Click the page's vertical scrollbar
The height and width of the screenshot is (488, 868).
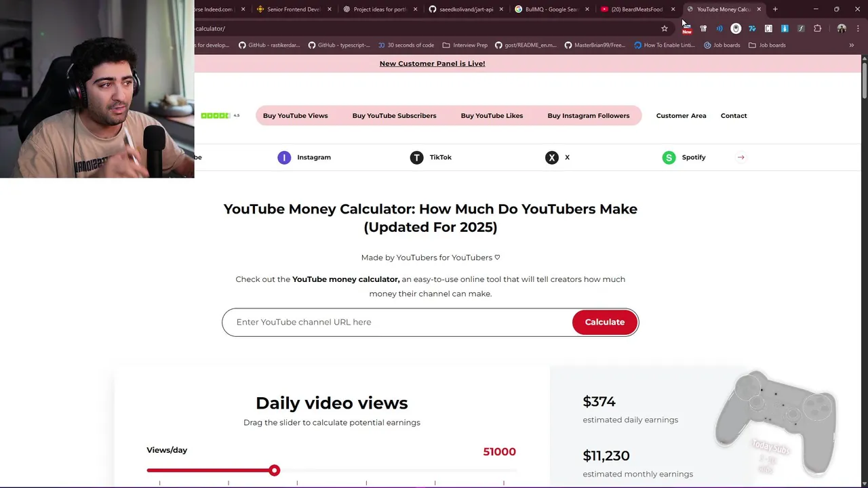(864, 81)
